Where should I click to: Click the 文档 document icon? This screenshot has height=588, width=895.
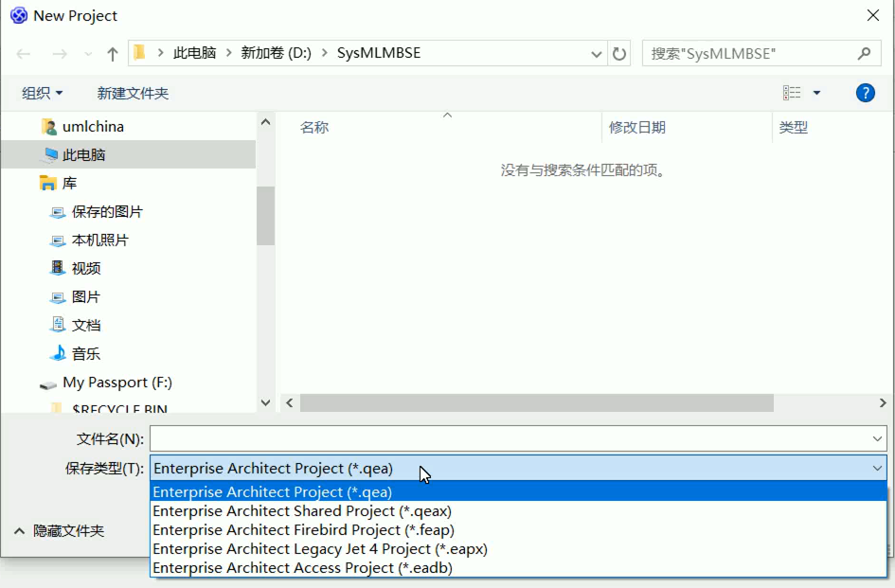coord(58,325)
